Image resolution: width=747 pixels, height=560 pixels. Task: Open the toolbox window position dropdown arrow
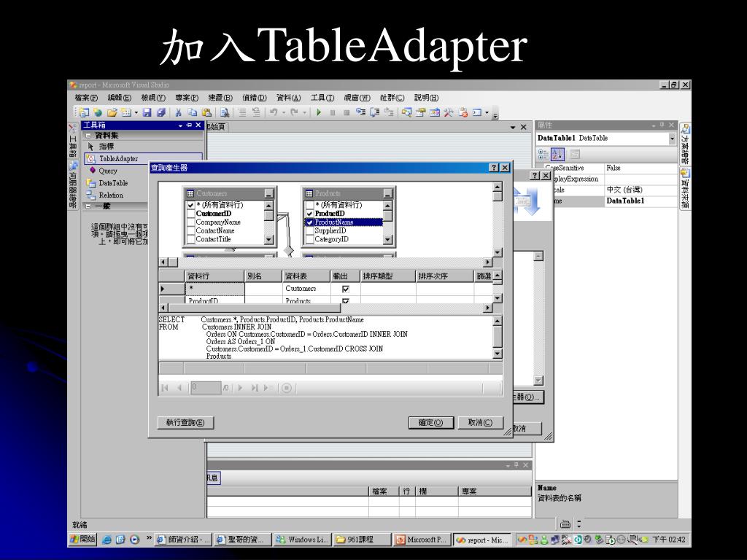pos(181,125)
